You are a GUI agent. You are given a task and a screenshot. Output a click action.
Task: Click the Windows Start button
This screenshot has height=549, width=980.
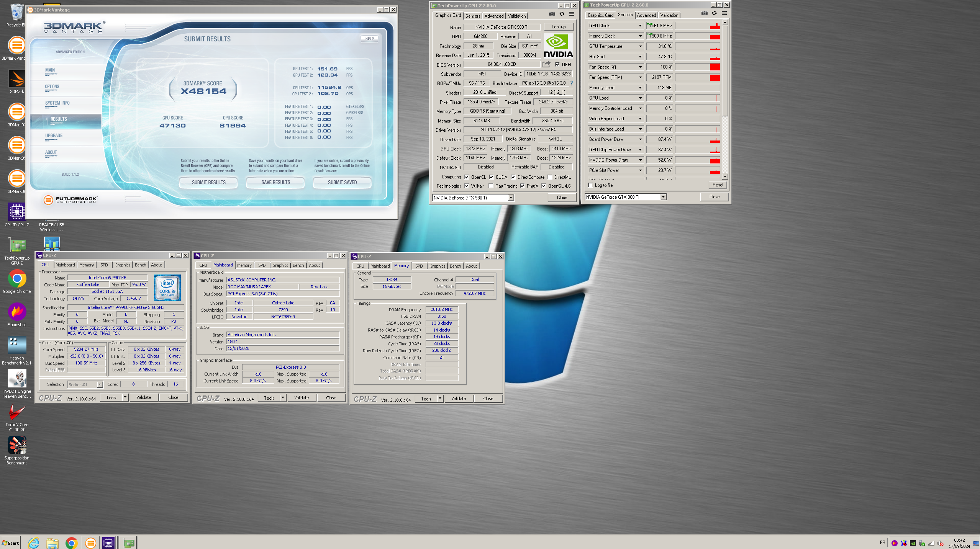(11, 543)
